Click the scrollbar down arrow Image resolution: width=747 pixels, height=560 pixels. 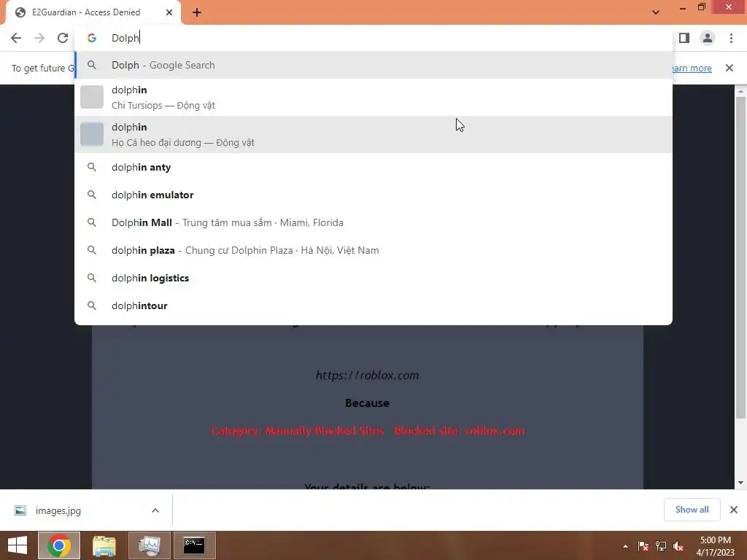[x=740, y=483]
